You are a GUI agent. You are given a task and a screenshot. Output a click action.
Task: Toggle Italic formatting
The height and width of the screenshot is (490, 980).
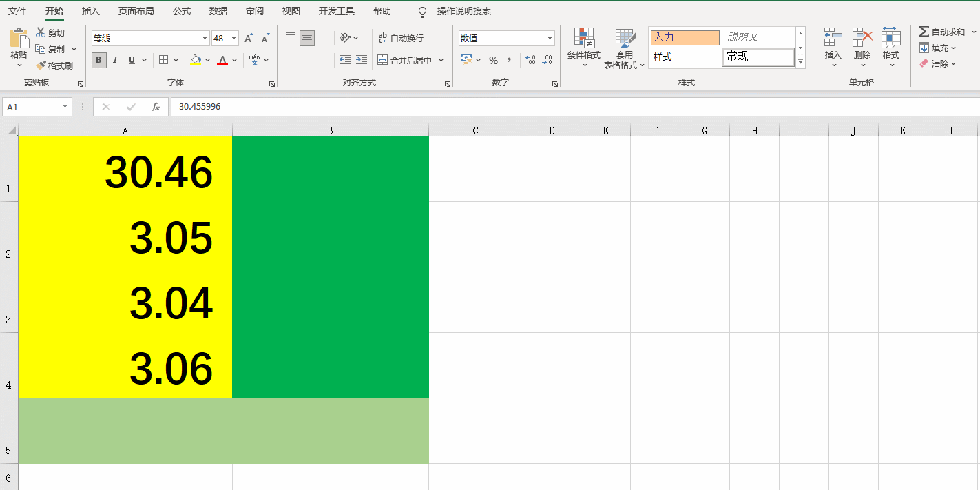click(115, 60)
